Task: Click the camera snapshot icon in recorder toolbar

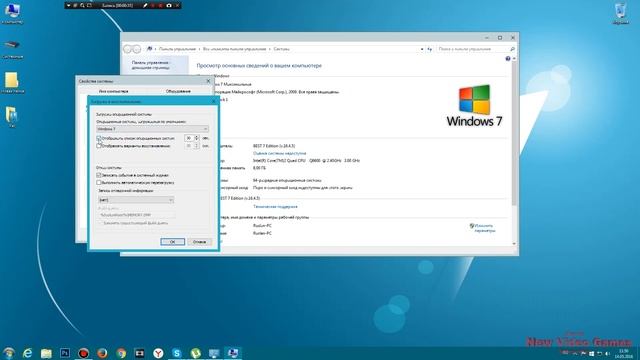Action: tap(169, 5)
